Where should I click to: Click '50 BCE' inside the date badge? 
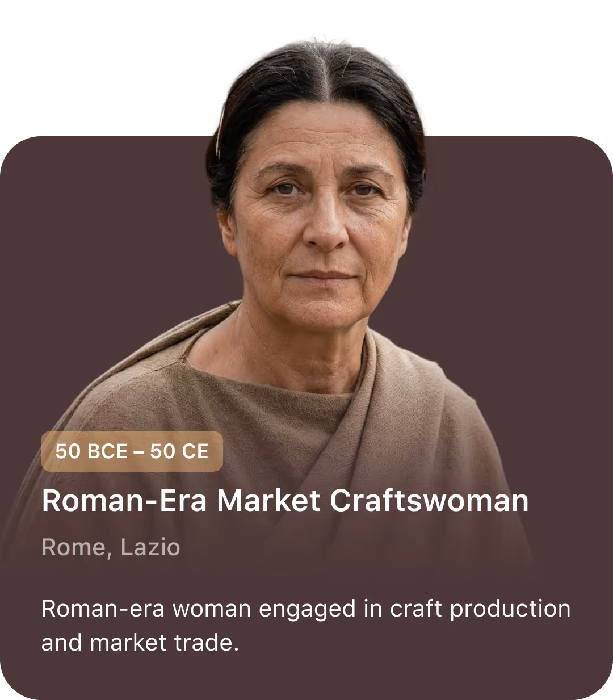coord(91,451)
